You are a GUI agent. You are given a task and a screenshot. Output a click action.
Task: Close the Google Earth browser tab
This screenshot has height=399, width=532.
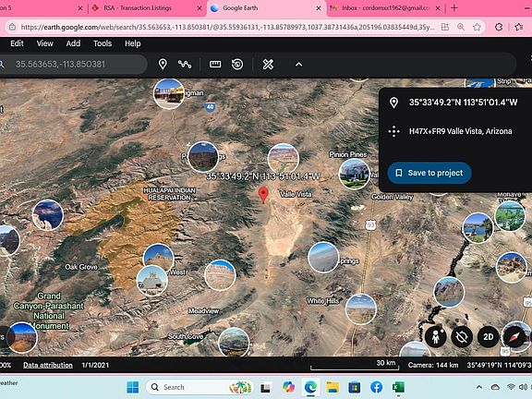[319, 8]
